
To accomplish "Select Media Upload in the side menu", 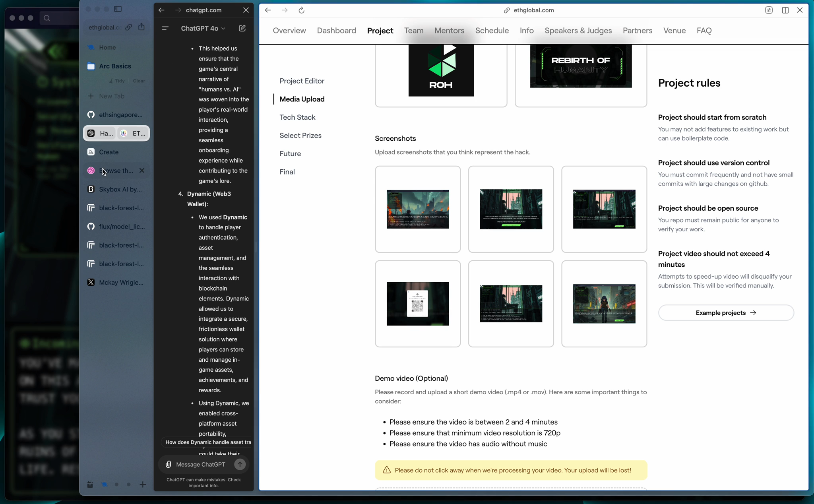I will click(x=302, y=99).
